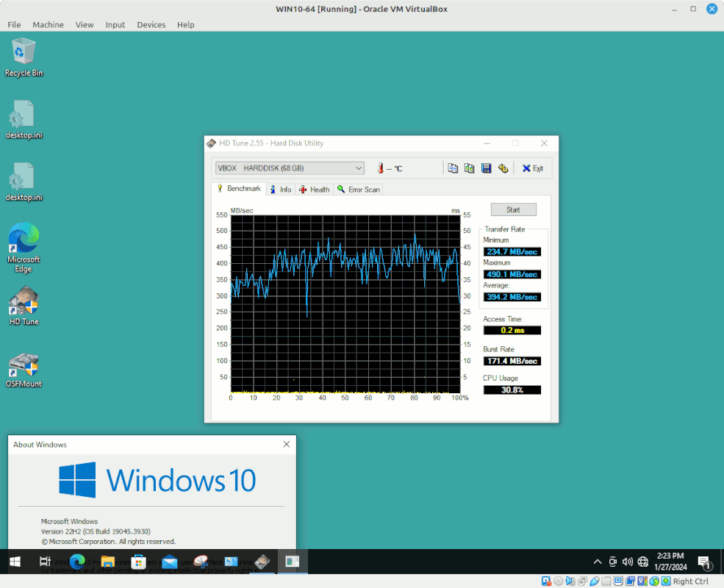Select the HD Tune desktop shortcut
This screenshot has height=588, width=724.
pyautogui.click(x=24, y=306)
